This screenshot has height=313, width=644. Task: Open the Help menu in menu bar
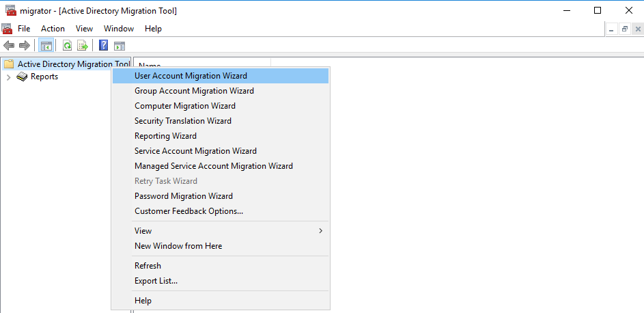pyautogui.click(x=153, y=29)
